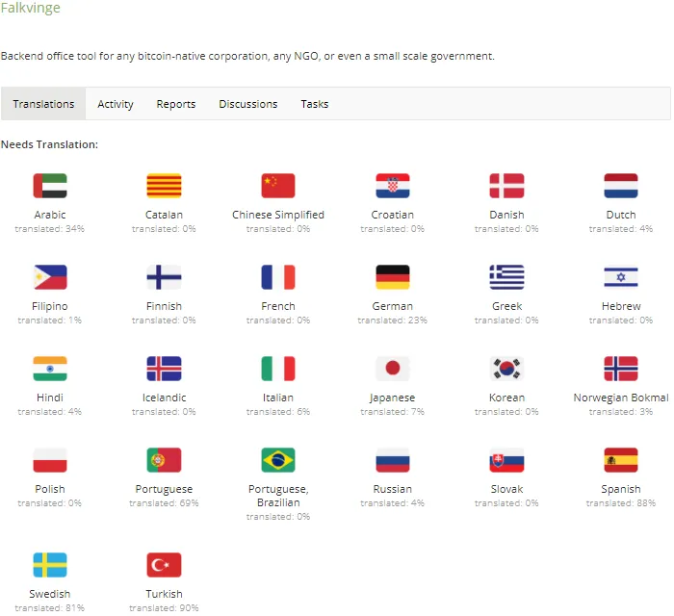674x616 pixels.
Task: Open the Chinese Simplified name link
Action: pos(278,215)
